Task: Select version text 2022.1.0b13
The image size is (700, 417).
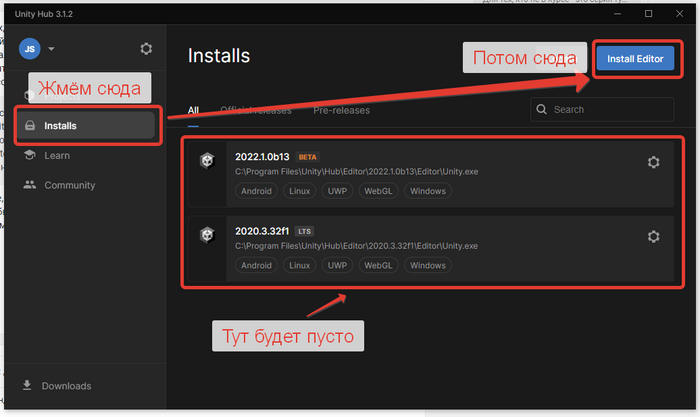Action: (262, 157)
